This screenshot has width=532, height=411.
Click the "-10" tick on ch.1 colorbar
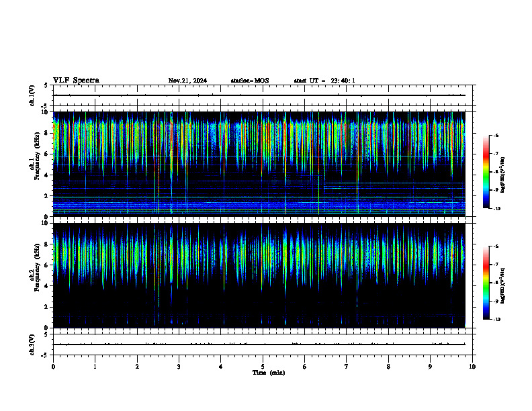[x=496, y=209]
